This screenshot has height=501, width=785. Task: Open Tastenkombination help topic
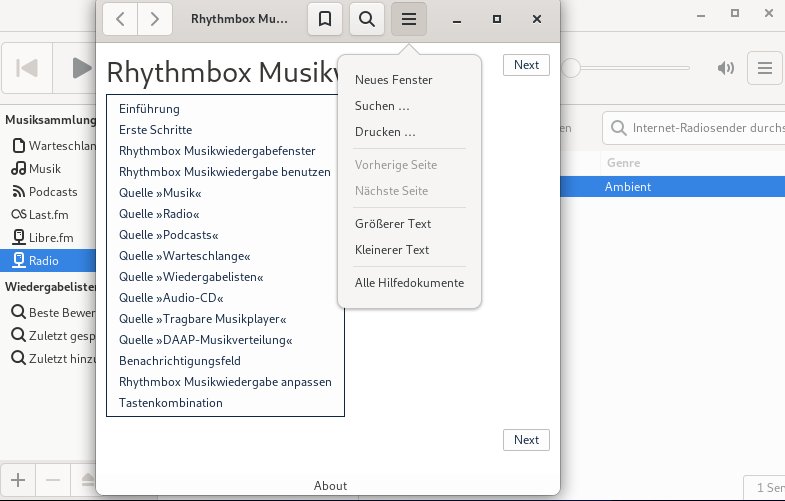(171, 403)
